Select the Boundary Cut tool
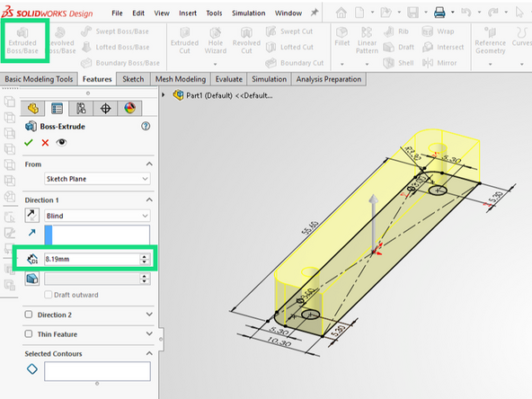This screenshot has height=399, width=532. pos(295,63)
